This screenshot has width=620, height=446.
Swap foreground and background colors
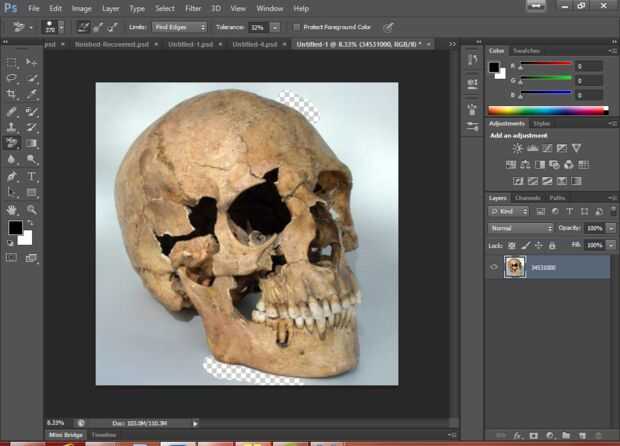coord(30,223)
